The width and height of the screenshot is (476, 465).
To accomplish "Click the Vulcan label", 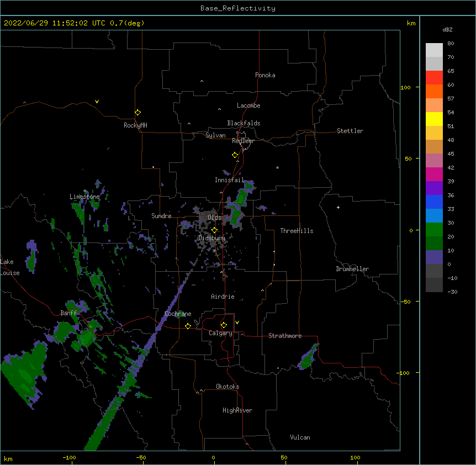I will [300, 437].
